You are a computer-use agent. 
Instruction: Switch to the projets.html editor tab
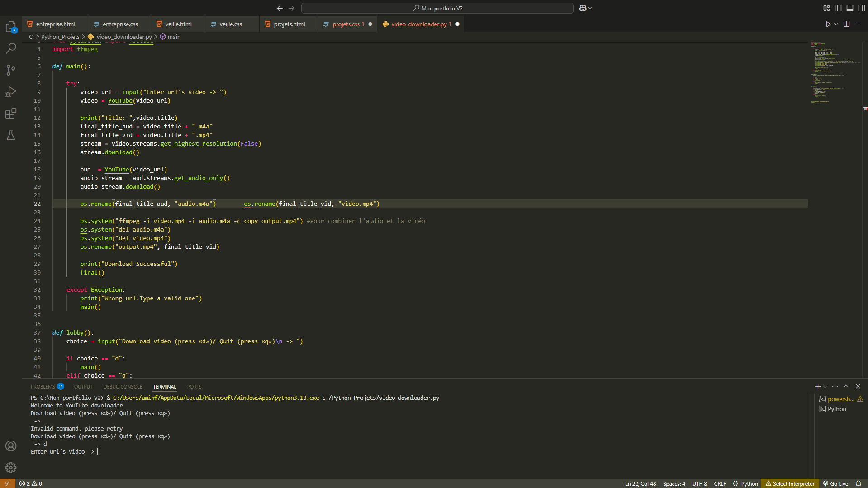[289, 24]
